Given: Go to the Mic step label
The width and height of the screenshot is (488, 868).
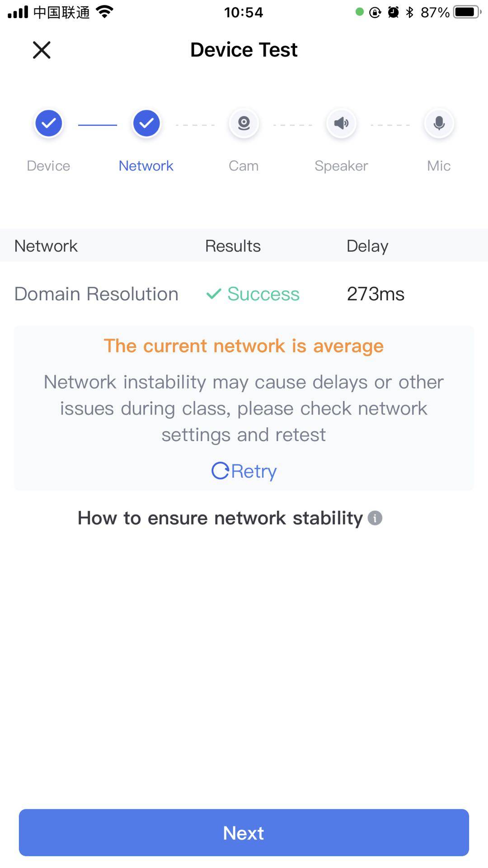Looking at the screenshot, I should click(x=439, y=166).
